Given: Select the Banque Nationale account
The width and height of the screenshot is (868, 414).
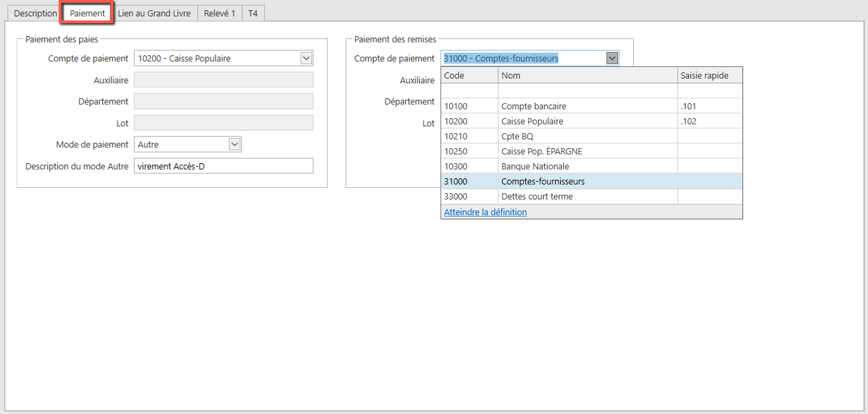Looking at the screenshot, I should 591,166.
